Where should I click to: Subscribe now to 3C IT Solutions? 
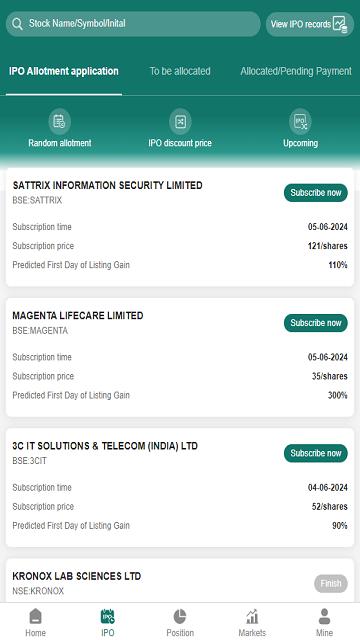pos(316,453)
